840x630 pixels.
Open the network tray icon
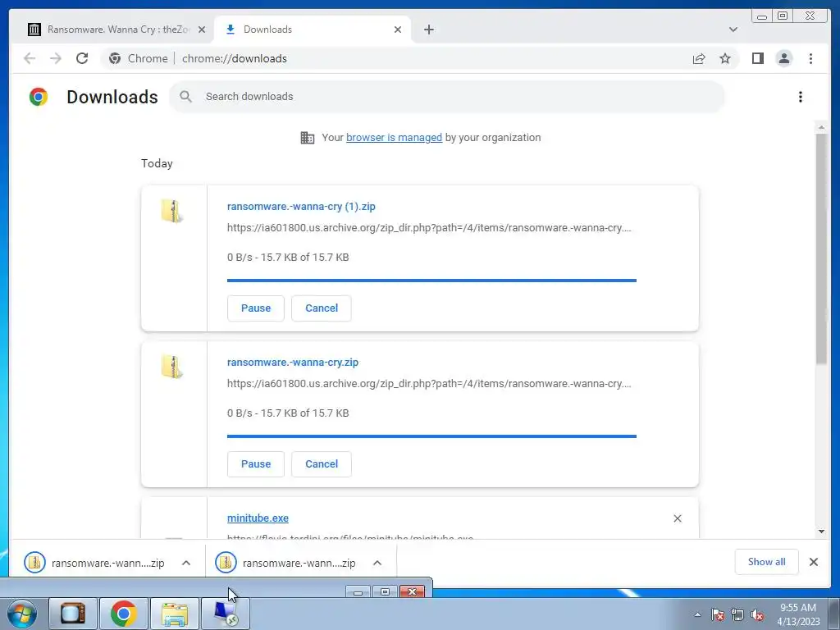point(737,615)
